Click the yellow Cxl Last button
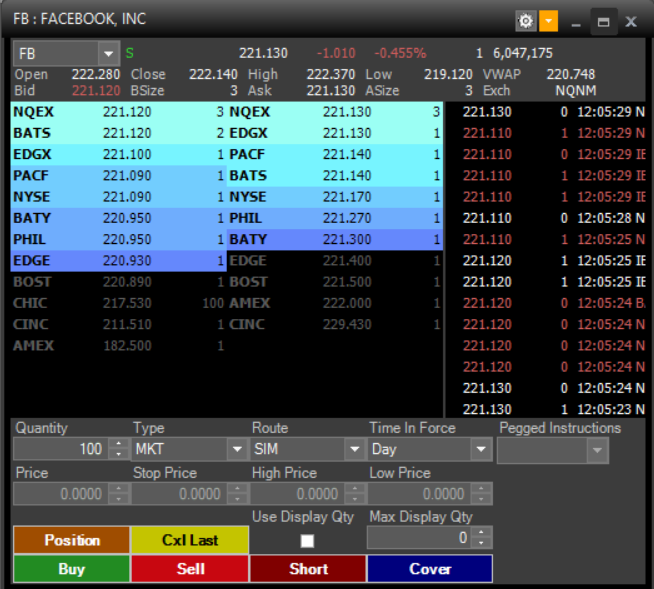This screenshot has width=654, height=589. [190, 540]
